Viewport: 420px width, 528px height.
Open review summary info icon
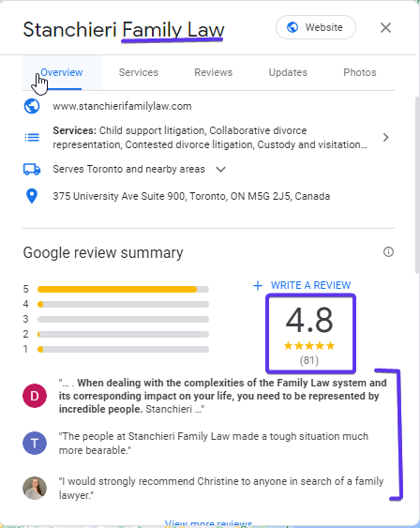(x=388, y=252)
